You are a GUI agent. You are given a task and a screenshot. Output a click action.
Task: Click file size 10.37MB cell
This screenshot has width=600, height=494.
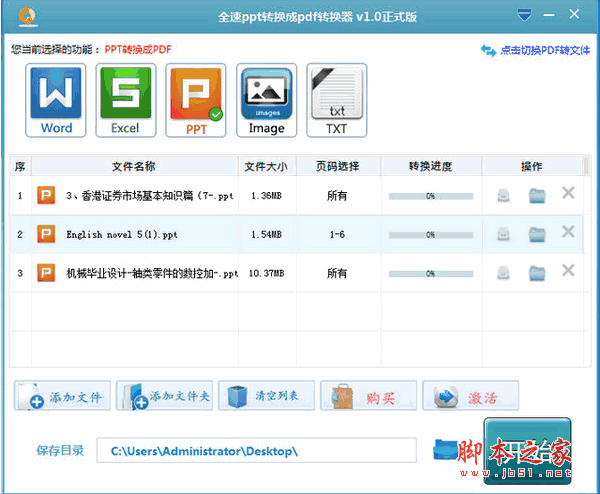tap(267, 273)
